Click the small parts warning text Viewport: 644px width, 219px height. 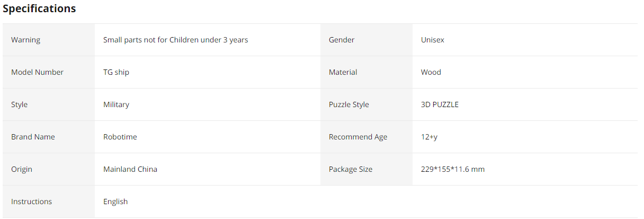pyautogui.click(x=176, y=40)
